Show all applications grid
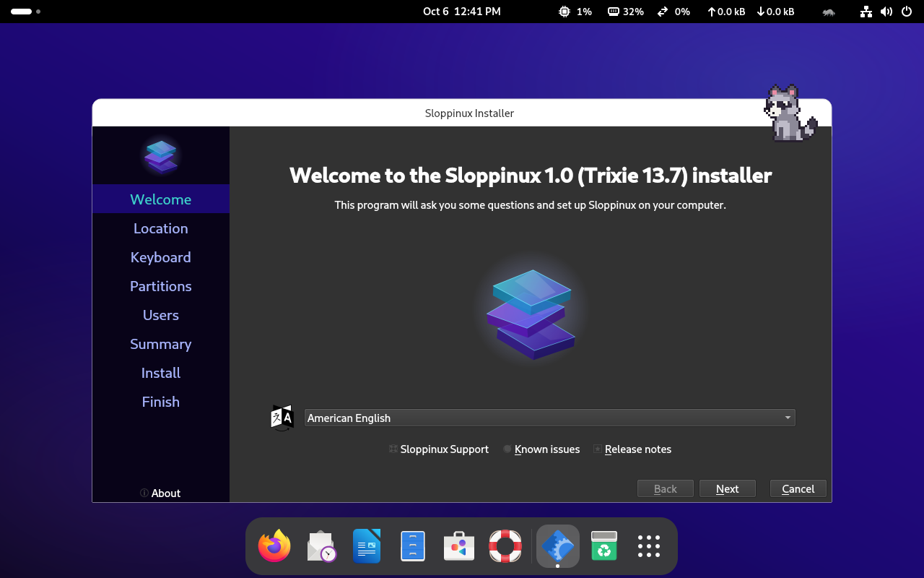Viewport: 924px width, 578px height. (649, 546)
